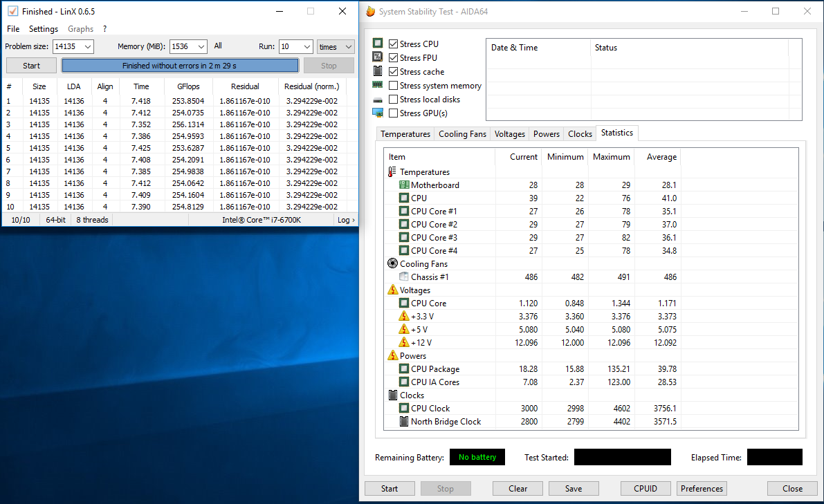
Task: Click the +12 V warning icon
Action: tap(403, 342)
